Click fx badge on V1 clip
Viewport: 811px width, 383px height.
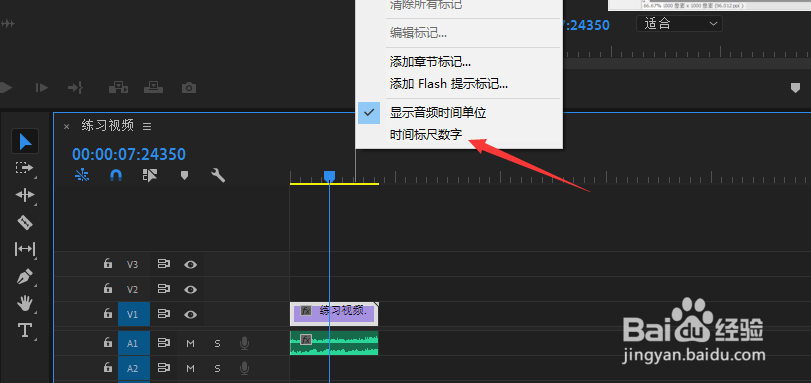(306, 311)
